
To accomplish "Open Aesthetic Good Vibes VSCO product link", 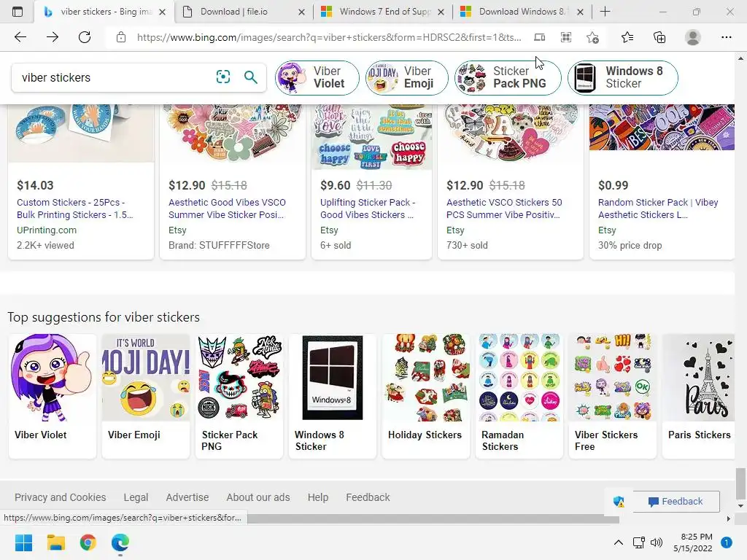I will pos(227,209).
